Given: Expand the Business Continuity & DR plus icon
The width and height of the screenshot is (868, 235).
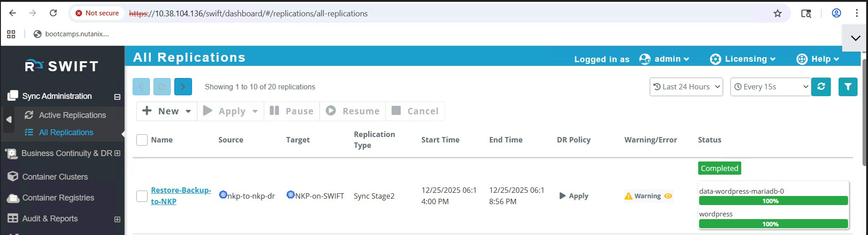Looking at the screenshot, I should point(117,153).
